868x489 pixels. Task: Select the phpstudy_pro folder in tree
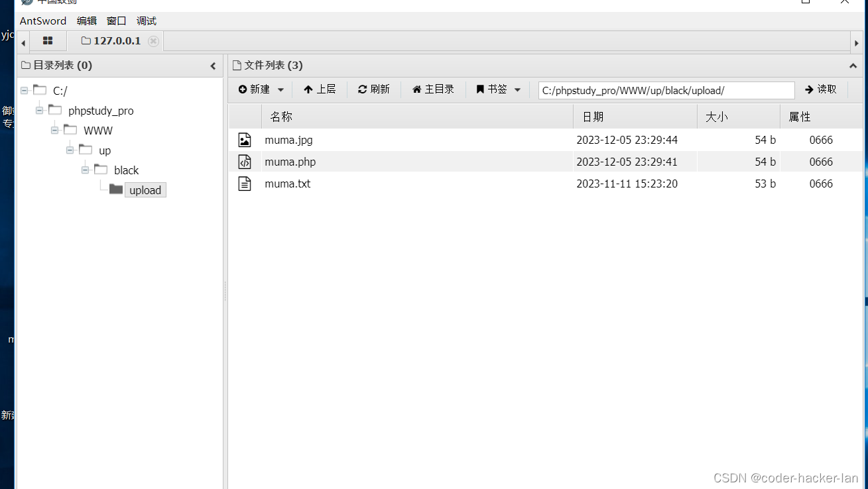(101, 111)
